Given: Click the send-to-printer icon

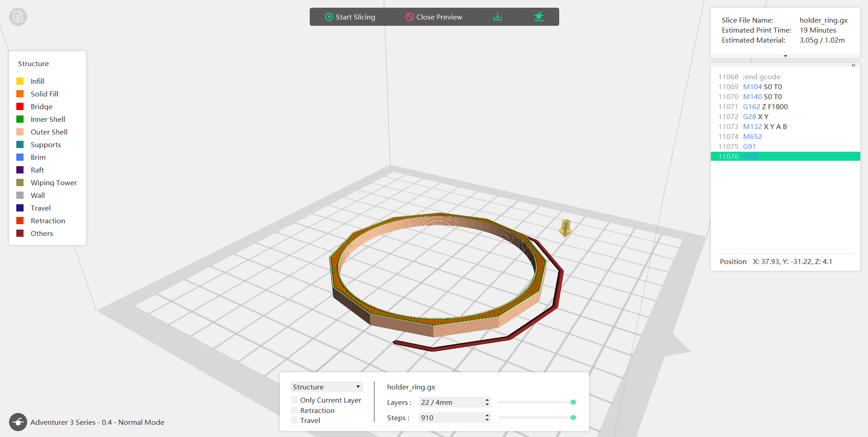Looking at the screenshot, I should [x=538, y=17].
